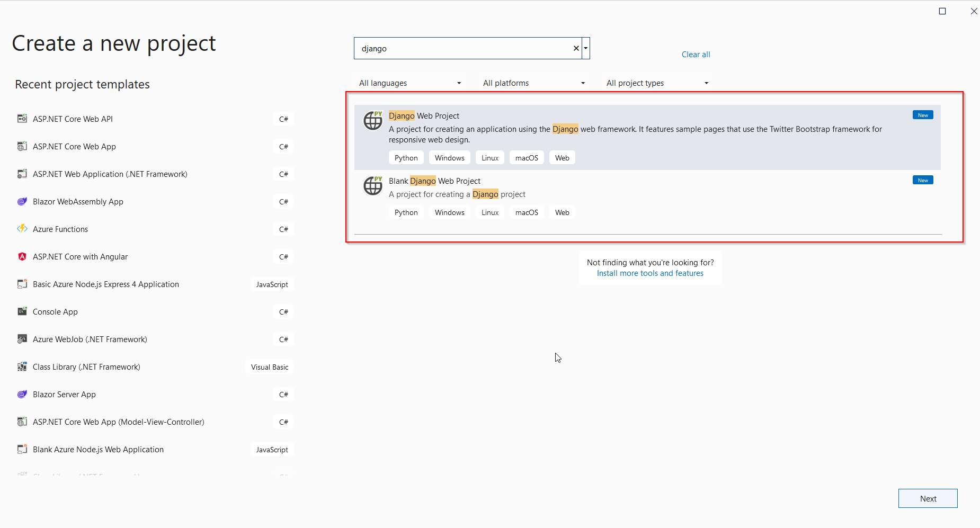Click the ASP.NET Core Web API template icon
Viewport: 980px width, 528px height.
pos(22,119)
